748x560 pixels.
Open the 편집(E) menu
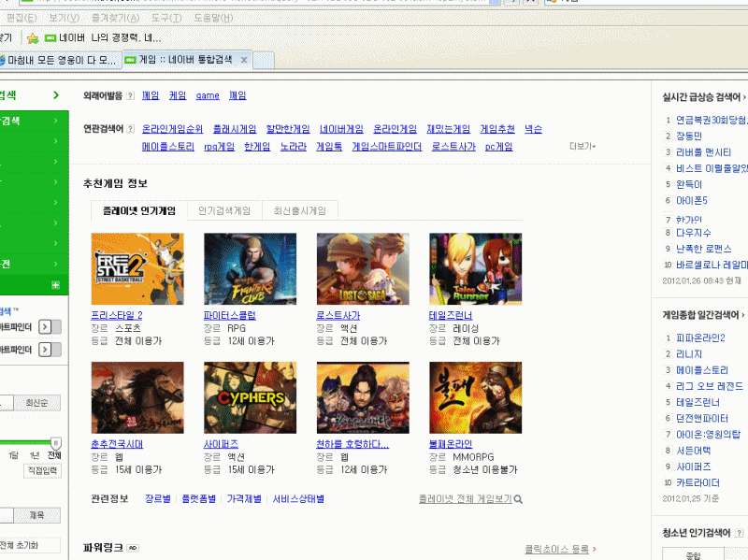[x=21, y=18]
